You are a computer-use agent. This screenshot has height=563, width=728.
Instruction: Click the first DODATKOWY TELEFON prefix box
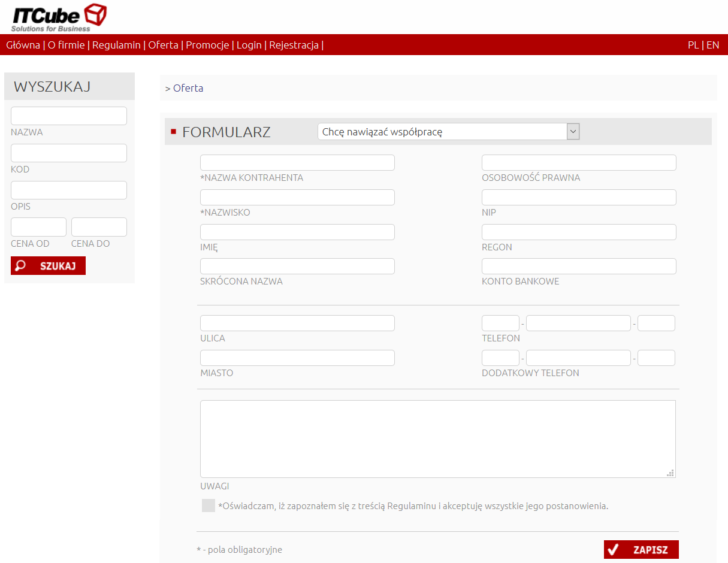point(500,358)
